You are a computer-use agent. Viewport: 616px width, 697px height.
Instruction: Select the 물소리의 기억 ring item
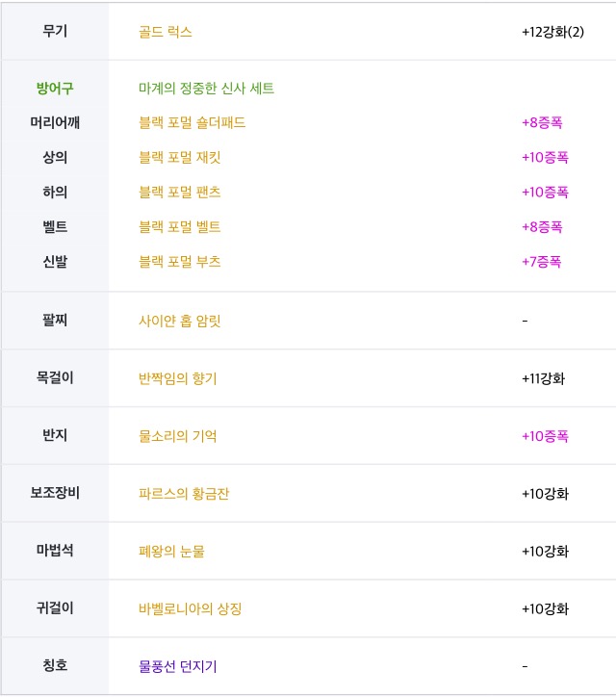(177, 436)
